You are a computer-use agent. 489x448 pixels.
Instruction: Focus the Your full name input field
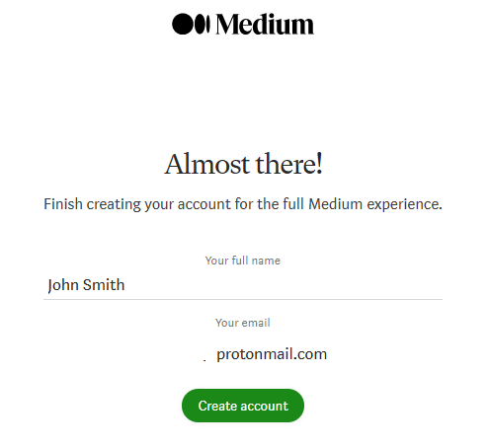click(243, 285)
